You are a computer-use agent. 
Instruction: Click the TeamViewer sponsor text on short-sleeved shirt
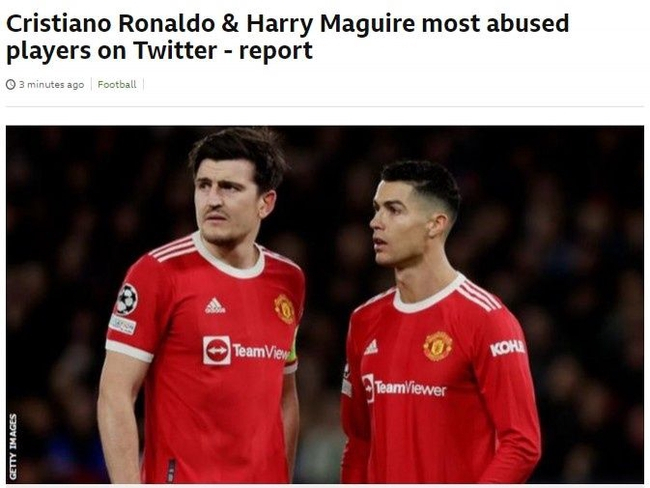point(260,351)
